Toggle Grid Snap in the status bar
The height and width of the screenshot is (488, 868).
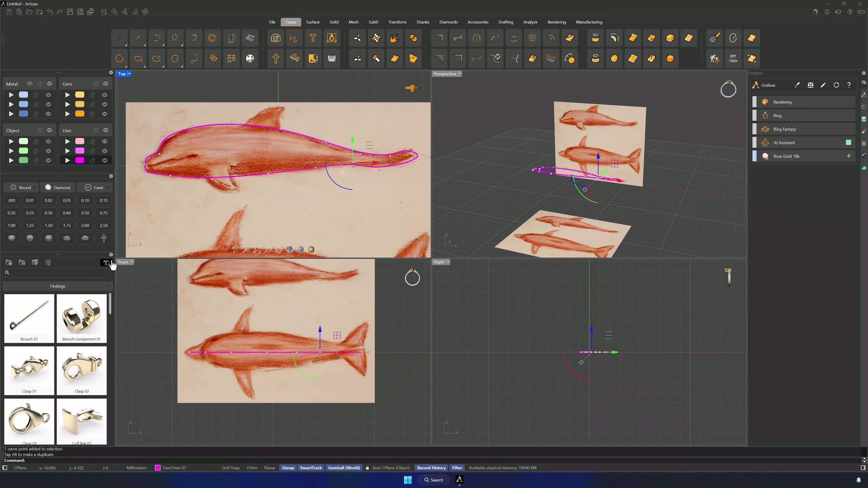coord(231,468)
